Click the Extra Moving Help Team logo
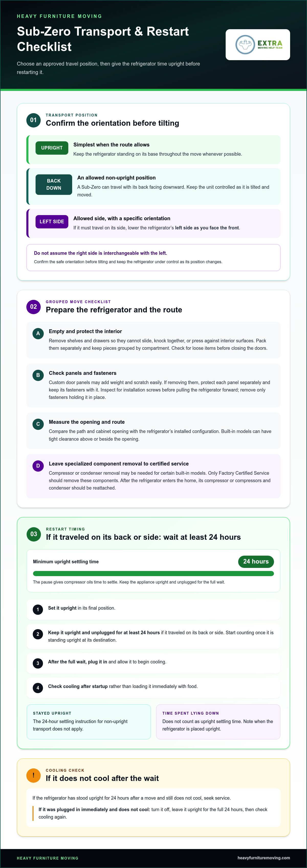307x868 pixels. (x=258, y=45)
